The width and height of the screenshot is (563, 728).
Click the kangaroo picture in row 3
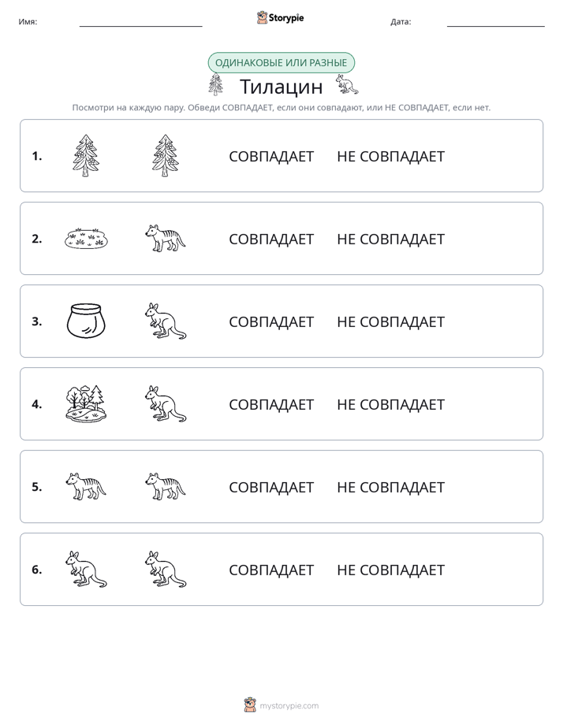[x=166, y=321]
